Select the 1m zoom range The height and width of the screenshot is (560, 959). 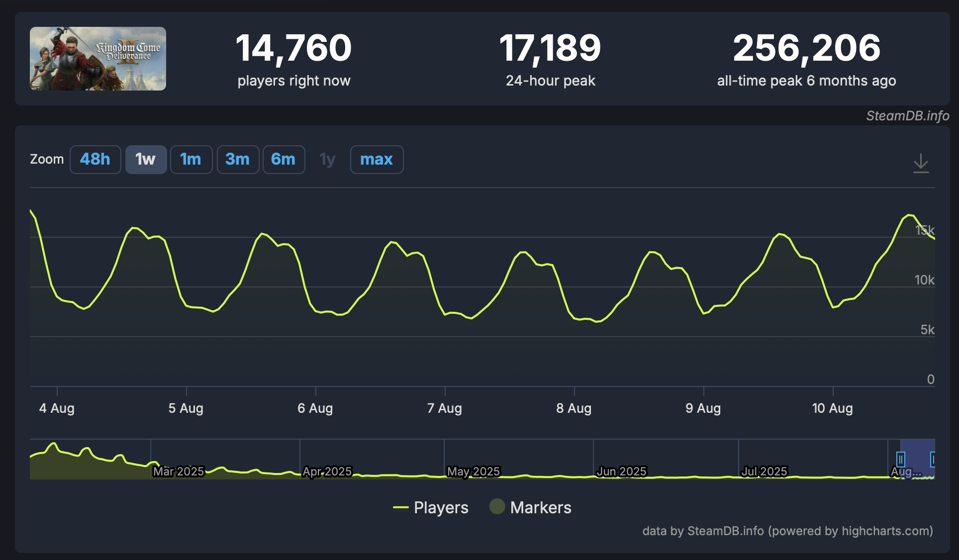coord(191,160)
